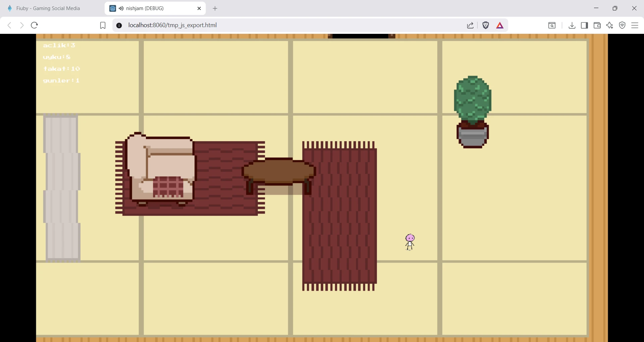Open the downloads icon
Screen dimensions: 644x342
coord(572,25)
